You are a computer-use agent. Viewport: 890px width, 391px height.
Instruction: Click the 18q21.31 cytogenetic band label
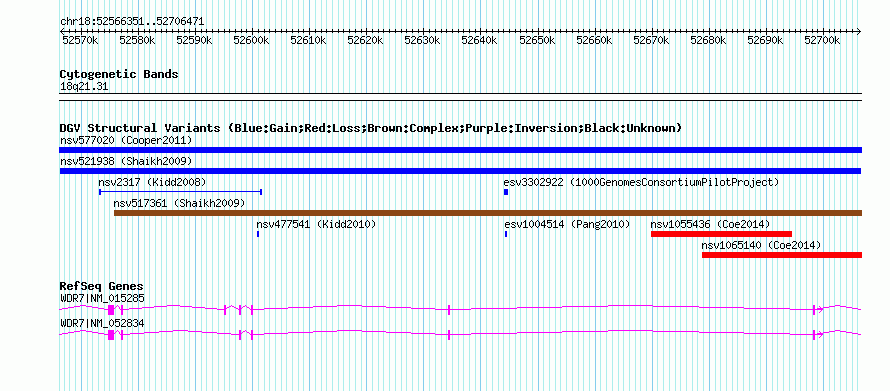(x=84, y=87)
